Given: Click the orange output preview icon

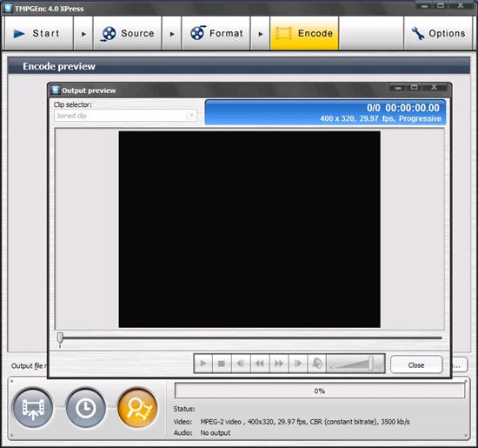Looking at the screenshot, I should (x=138, y=408).
